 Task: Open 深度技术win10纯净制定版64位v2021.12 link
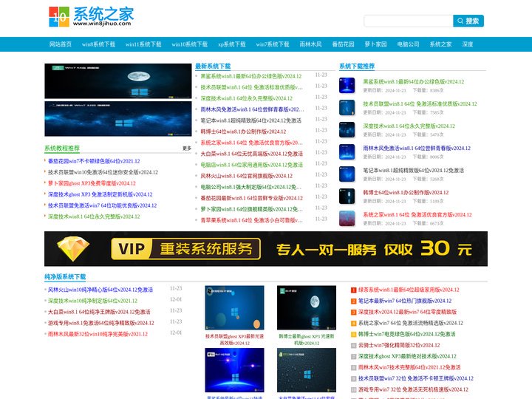[92, 301]
